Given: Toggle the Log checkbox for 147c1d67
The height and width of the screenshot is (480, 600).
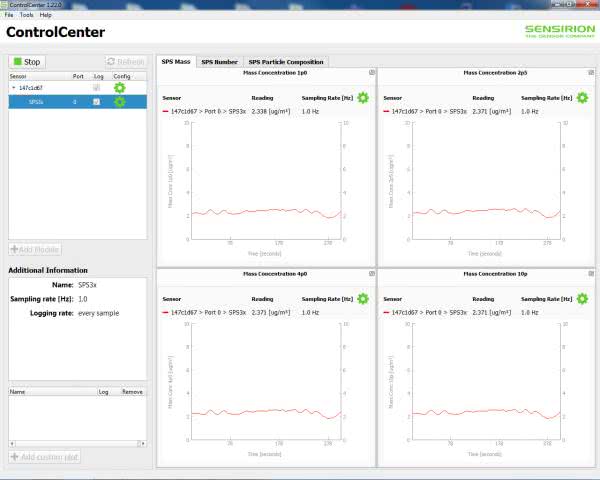Looking at the screenshot, I should click(96, 88).
